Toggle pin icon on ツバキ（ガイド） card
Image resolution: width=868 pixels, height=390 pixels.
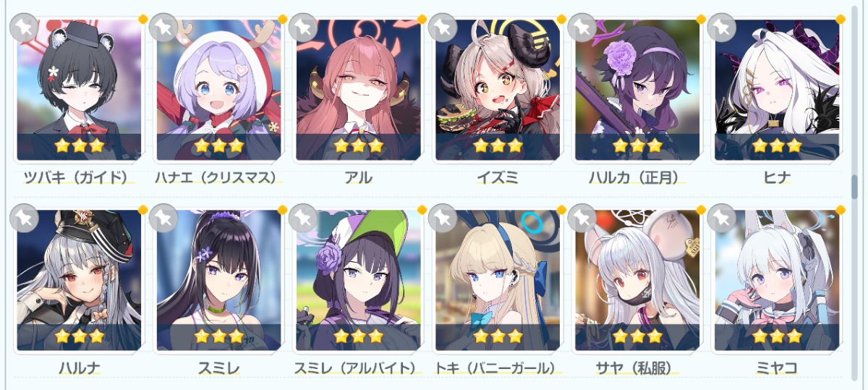point(25,27)
